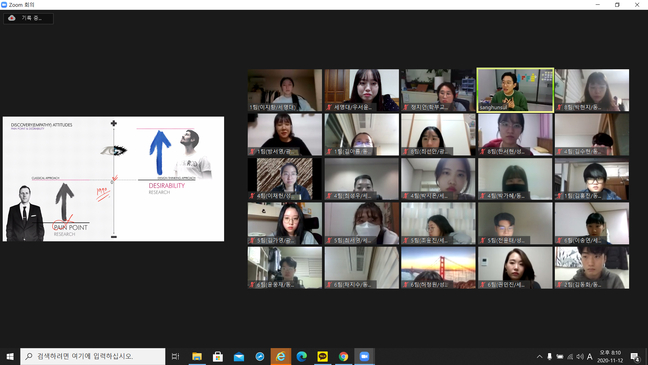
Task: Open the Windows Start menu
Action: [x=10, y=356]
